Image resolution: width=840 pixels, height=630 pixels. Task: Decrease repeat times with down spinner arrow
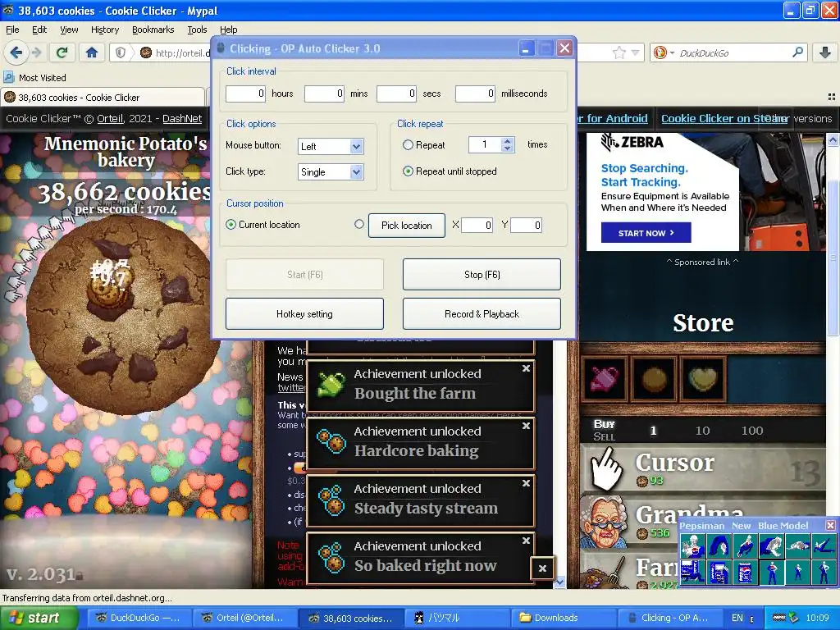click(507, 148)
